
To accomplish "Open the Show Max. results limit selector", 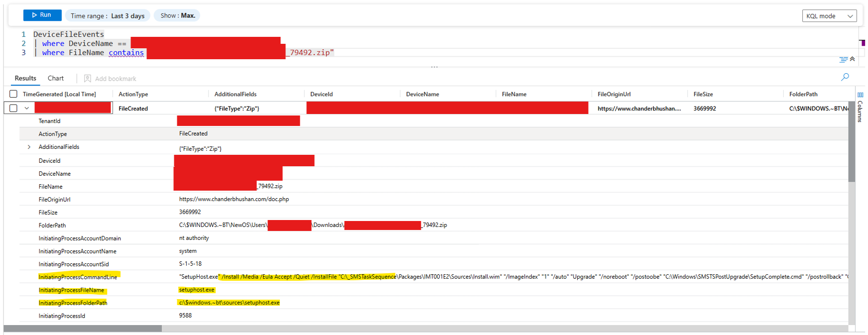I will (x=177, y=16).
